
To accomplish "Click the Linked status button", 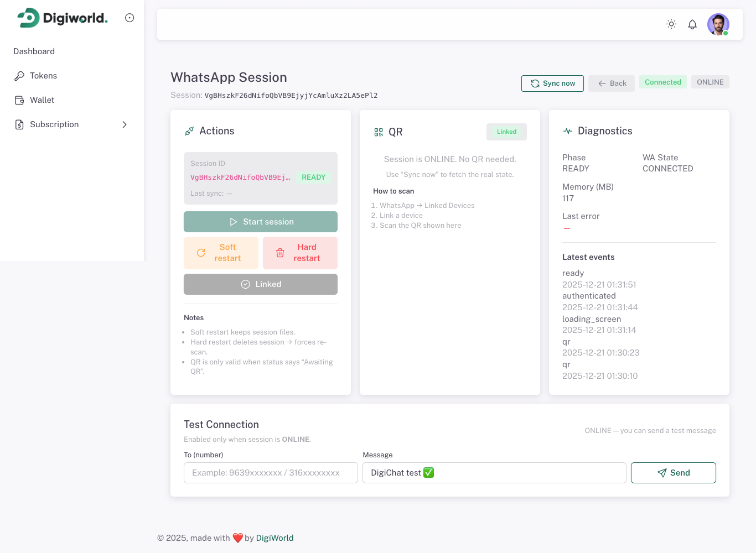I will (x=261, y=284).
